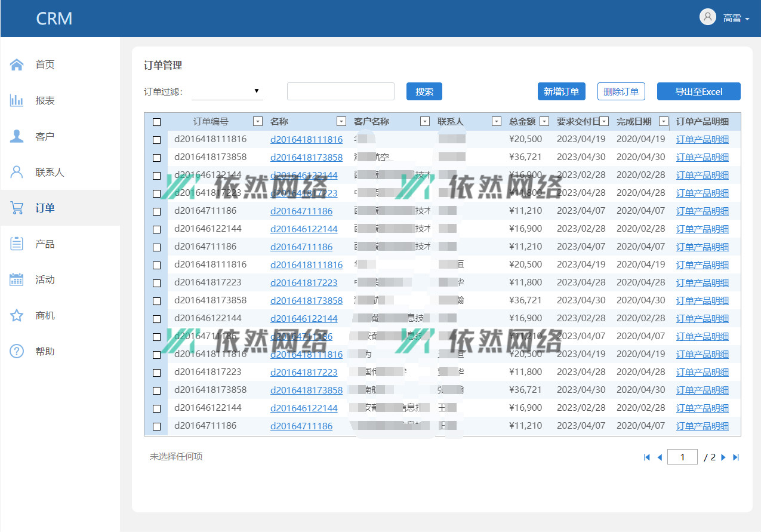The image size is (761, 532).
Task: Check the first row's order checkbox
Action: point(156,140)
